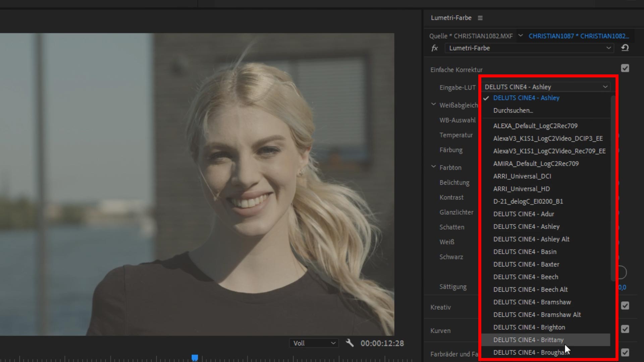Open the Lumetri-Farbe panel menu icon

point(480,18)
